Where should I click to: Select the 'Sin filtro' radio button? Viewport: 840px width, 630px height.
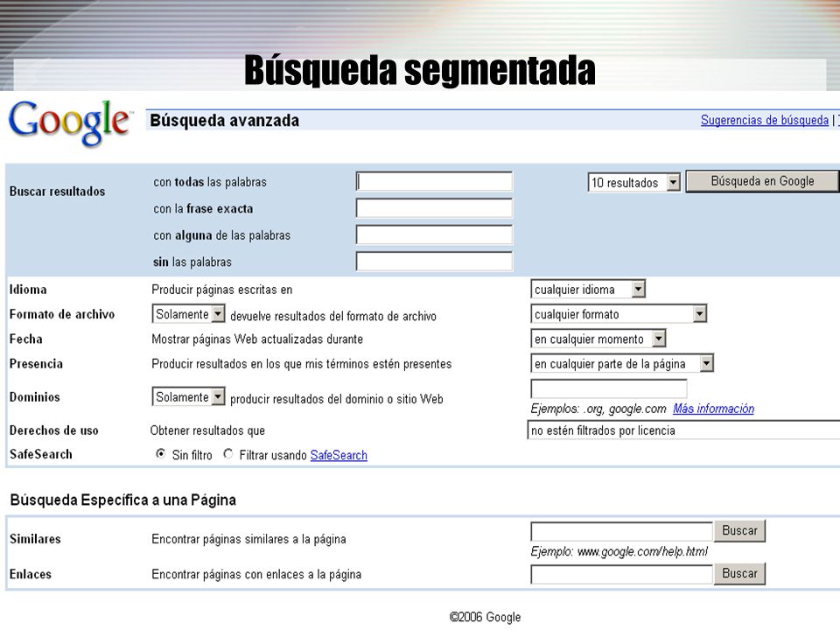(160, 454)
